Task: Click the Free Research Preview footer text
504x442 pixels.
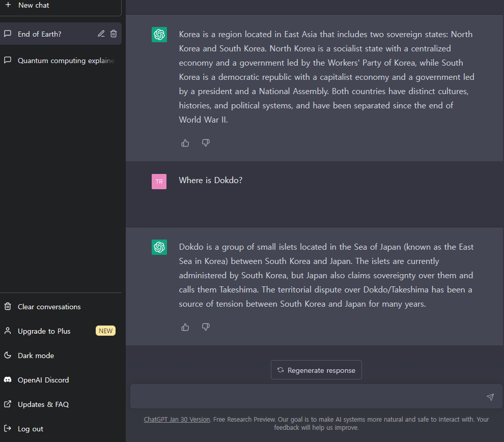Action: click(x=244, y=419)
